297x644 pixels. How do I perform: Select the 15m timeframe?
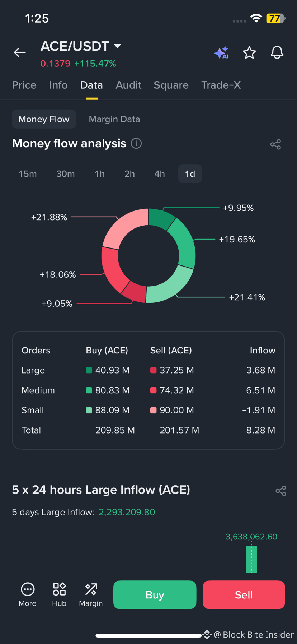click(x=28, y=174)
